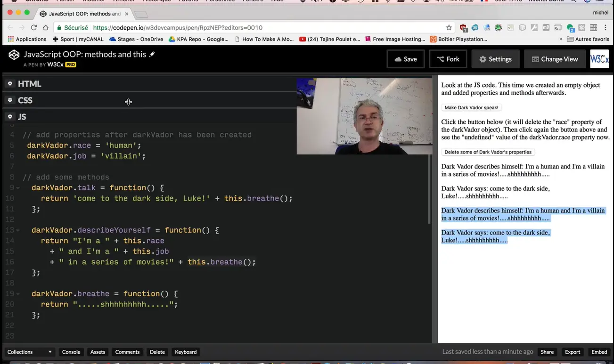Click code line darkVador.job = 'villain'
The height and width of the screenshot is (364, 614).
point(86,156)
